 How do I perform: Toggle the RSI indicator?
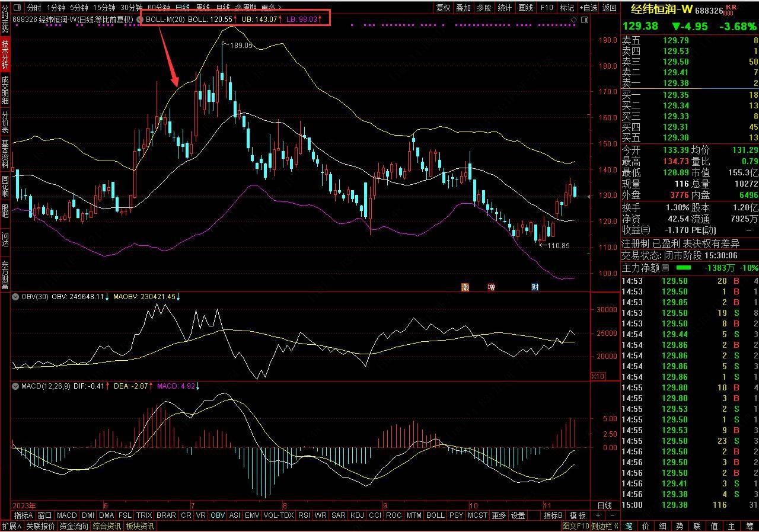(x=304, y=515)
